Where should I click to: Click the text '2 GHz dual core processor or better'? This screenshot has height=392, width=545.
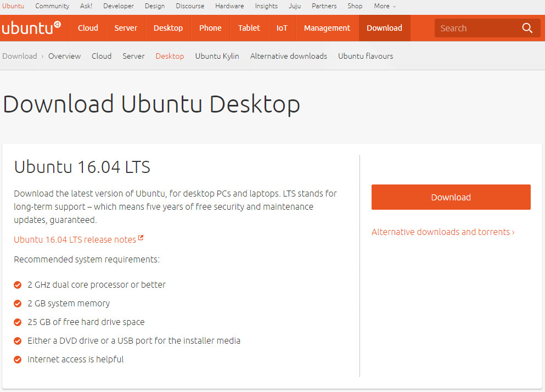[x=96, y=285]
